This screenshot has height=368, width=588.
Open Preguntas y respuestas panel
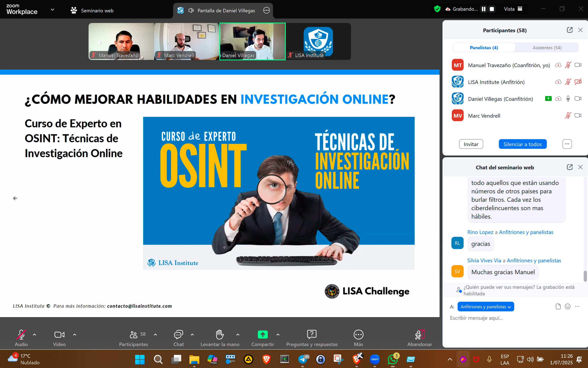click(312, 338)
